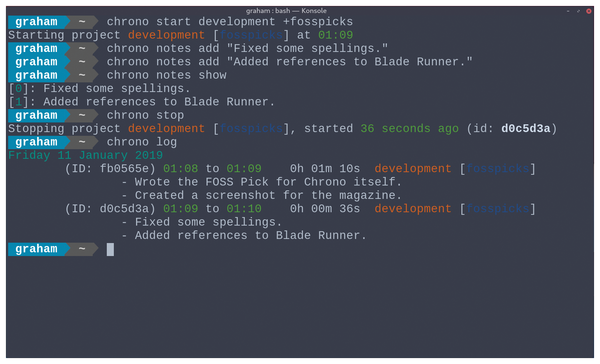Place cursor at the blinking terminal cursor block
The width and height of the screenshot is (600, 364).
(110, 250)
